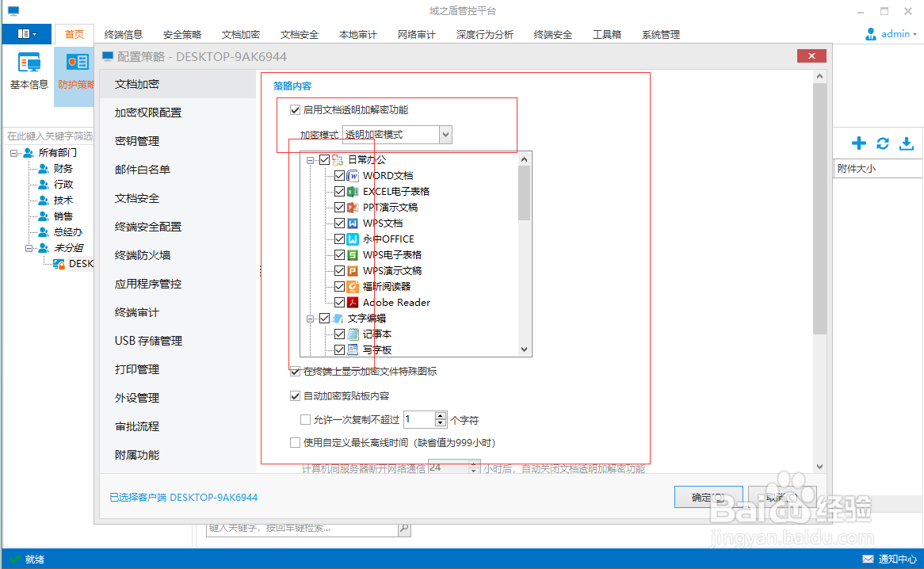The image size is (924, 569).
Task: Click the search magnifier icon below dialog
Action: (x=403, y=527)
